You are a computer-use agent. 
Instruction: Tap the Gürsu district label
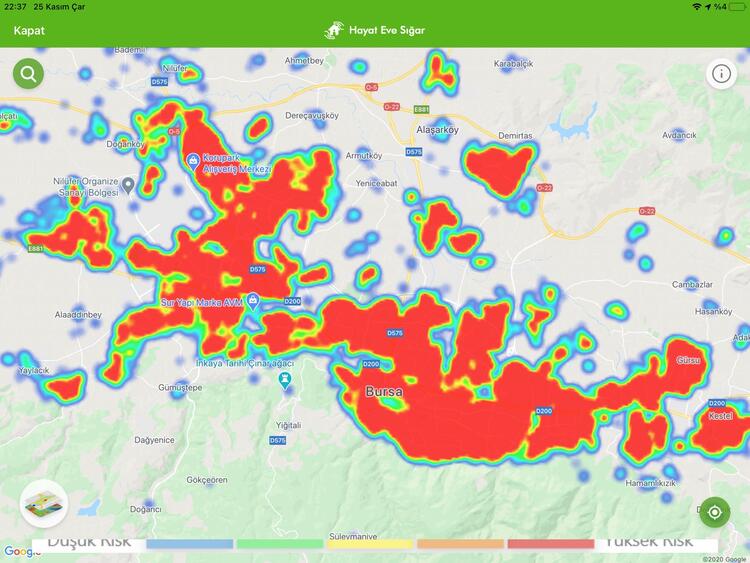click(x=689, y=359)
